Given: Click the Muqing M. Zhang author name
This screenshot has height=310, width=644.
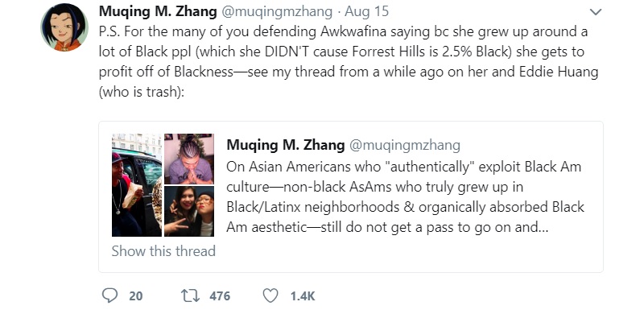Looking at the screenshot, I should pos(158,11).
